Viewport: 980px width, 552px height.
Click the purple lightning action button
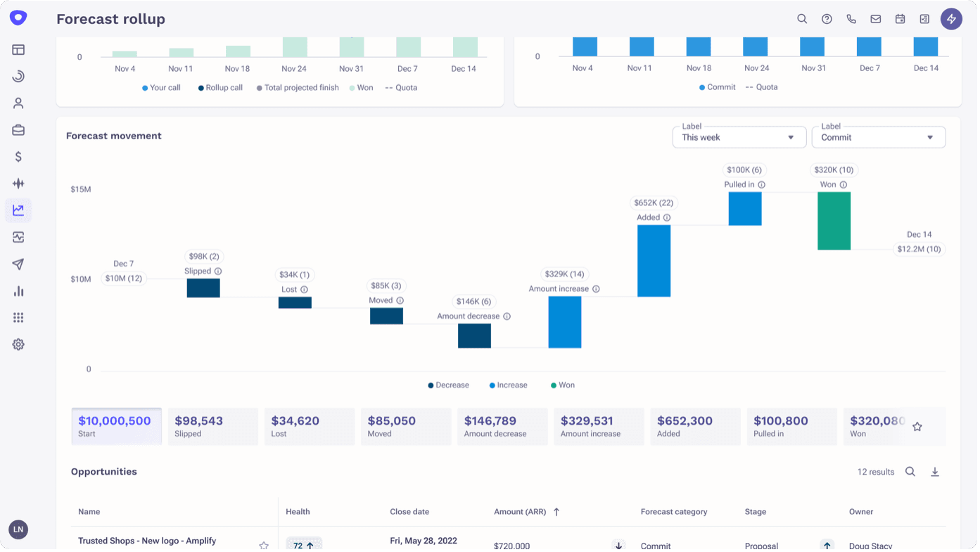(x=951, y=19)
